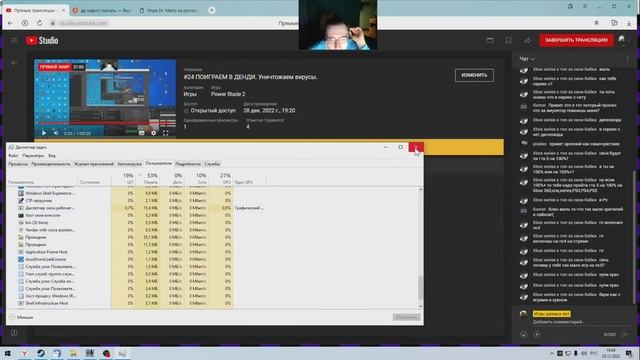
Task: Show hidden tray icons chevron
Action: click(x=552, y=353)
